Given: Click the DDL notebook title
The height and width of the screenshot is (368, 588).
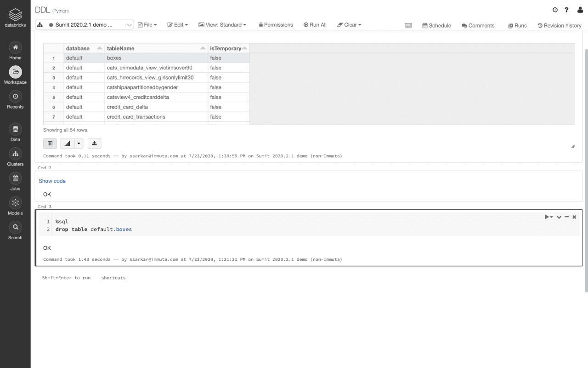Looking at the screenshot, I should 42,10.
